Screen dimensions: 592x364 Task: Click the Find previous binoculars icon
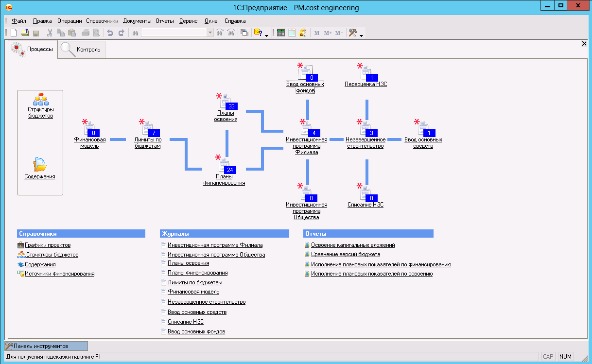[220, 33]
